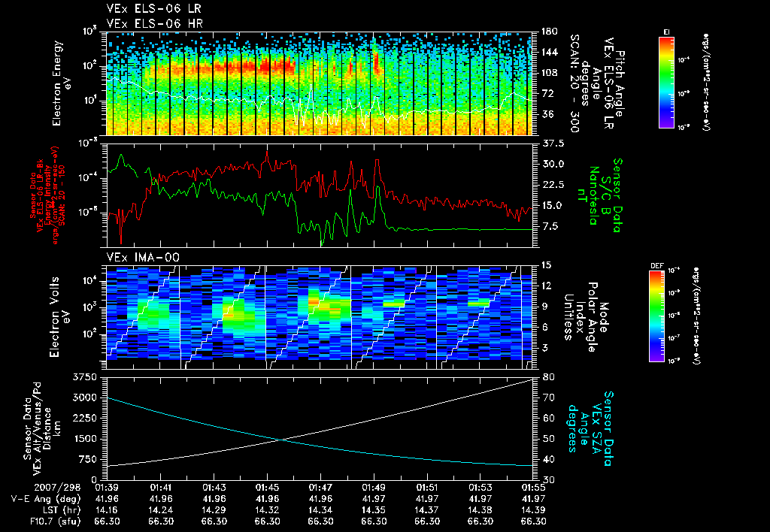Click the 80 degrees SZA tick label
Viewport: 770px width, 532px height.
549,377
